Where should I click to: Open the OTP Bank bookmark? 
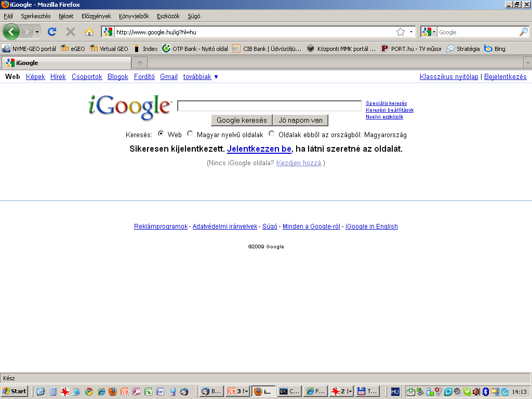(195, 48)
